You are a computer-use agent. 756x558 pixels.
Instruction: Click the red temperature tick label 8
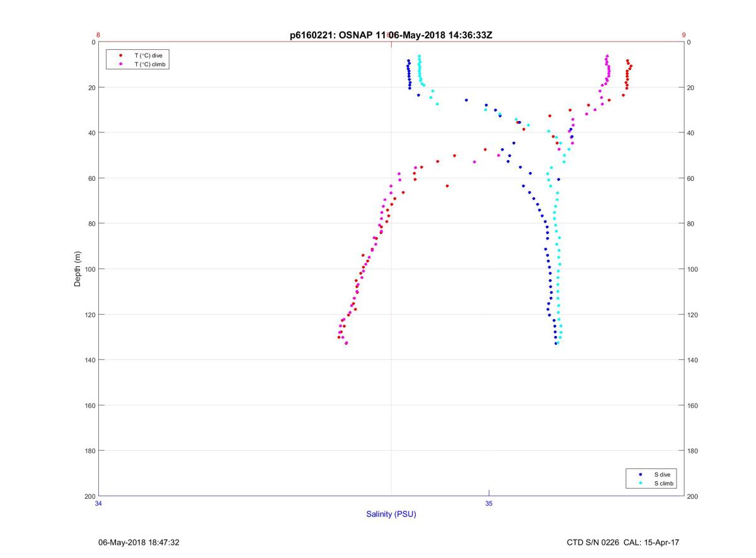[x=98, y=35]
